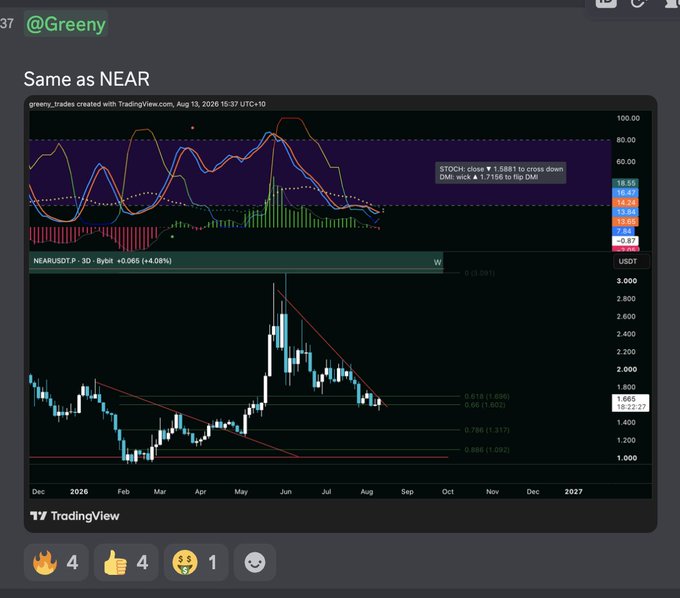Open the add reaction emoji picker
The image size is (680, 598).
coord(255,562)
